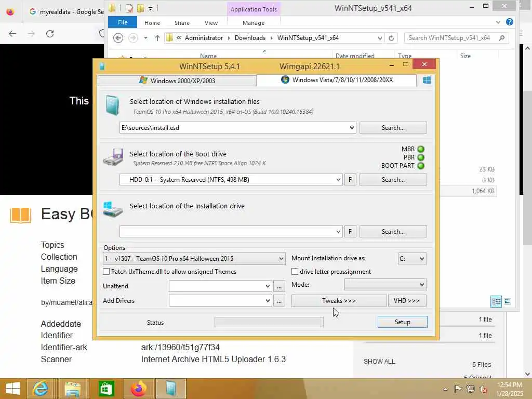Image resolution: width=532 pixels, height=399 pixels.
Task: Click Search for boot drive
Action: coord(393,180)
